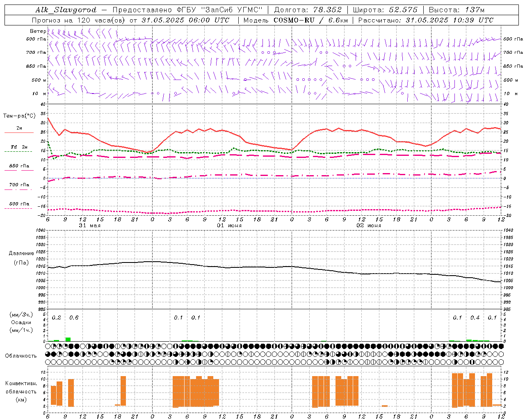Image resolution: width=525 pixels, height=420 pixels.
Task: Click the 0.2 precipitation amount value
Action: pos(56,318)
